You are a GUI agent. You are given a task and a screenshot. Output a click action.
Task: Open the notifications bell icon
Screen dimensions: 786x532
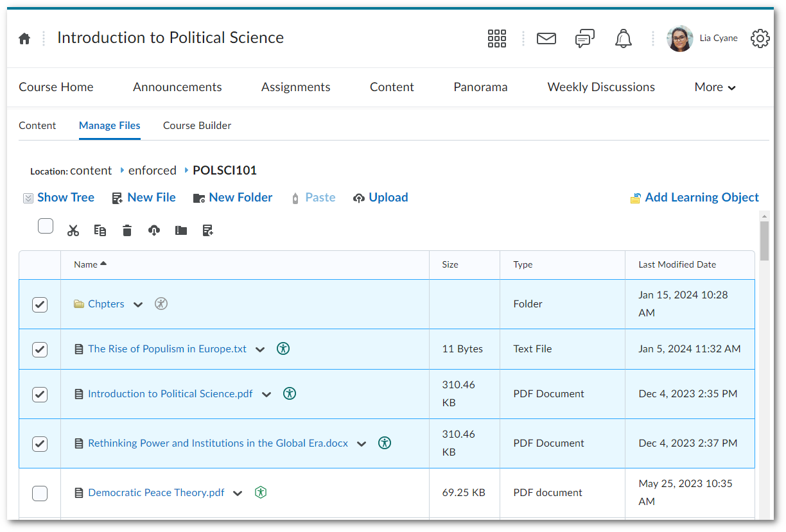623,39
